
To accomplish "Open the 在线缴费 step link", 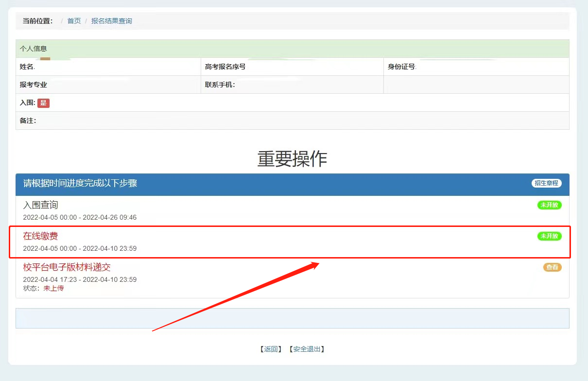I will pos(41,236).
